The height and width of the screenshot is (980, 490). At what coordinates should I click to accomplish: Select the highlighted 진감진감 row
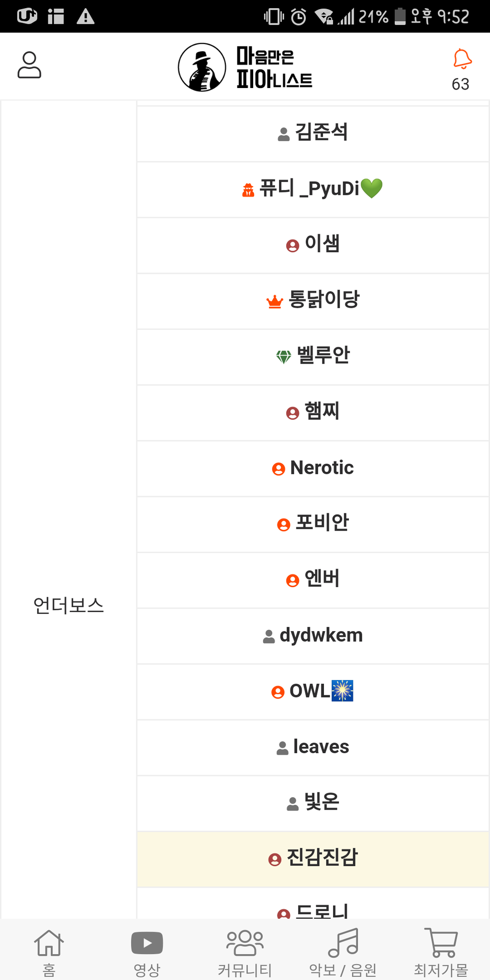[x=313, y=858]
